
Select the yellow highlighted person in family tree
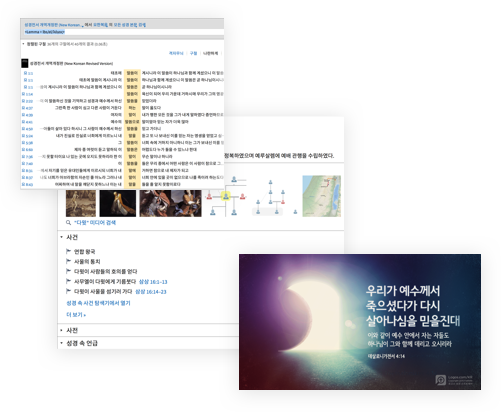pyautogui.click(x=226, y=196)
